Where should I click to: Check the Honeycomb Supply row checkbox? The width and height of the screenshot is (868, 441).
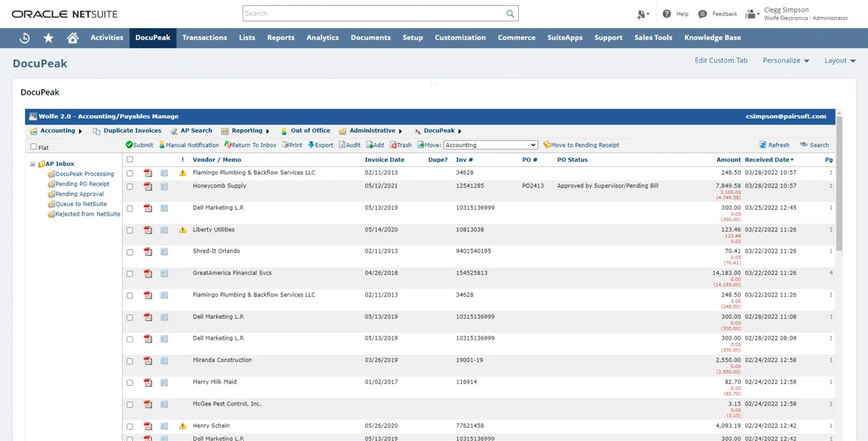tap(129, 187)
